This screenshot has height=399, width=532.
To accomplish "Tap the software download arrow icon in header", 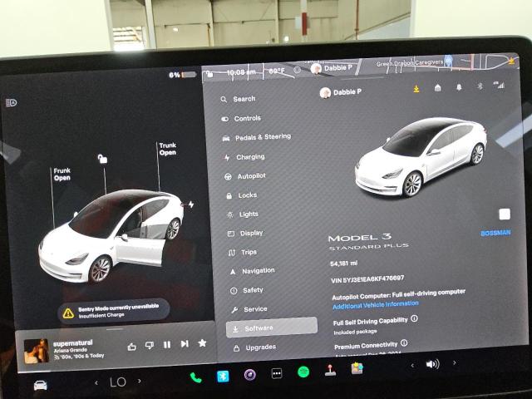I will point(416,89).
